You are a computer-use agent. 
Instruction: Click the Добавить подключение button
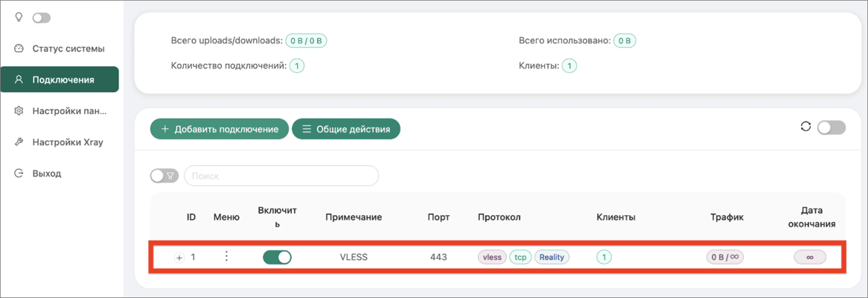click(x=219, y=129)
